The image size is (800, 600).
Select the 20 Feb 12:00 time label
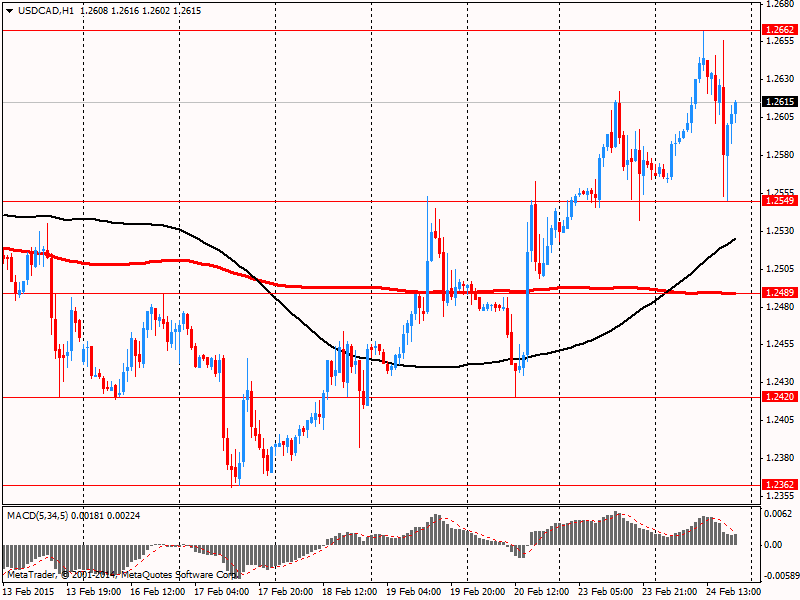click(x=542, y=591)
